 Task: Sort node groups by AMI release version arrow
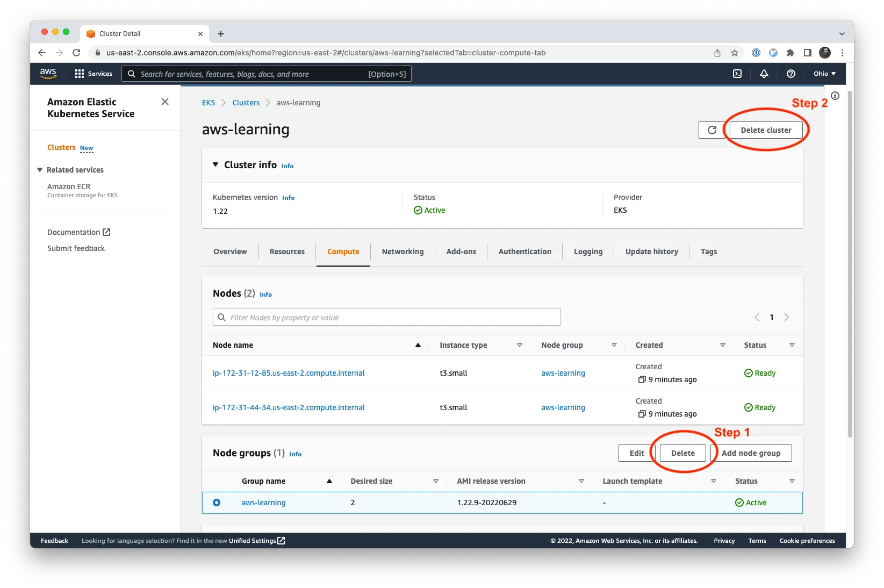pyautogui.click(x=581, y=481)
